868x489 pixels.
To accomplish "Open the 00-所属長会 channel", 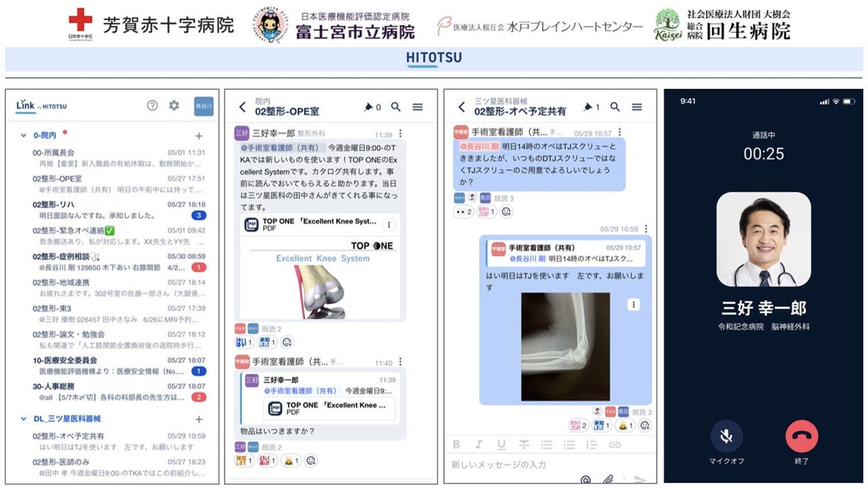I will point(118,158).
